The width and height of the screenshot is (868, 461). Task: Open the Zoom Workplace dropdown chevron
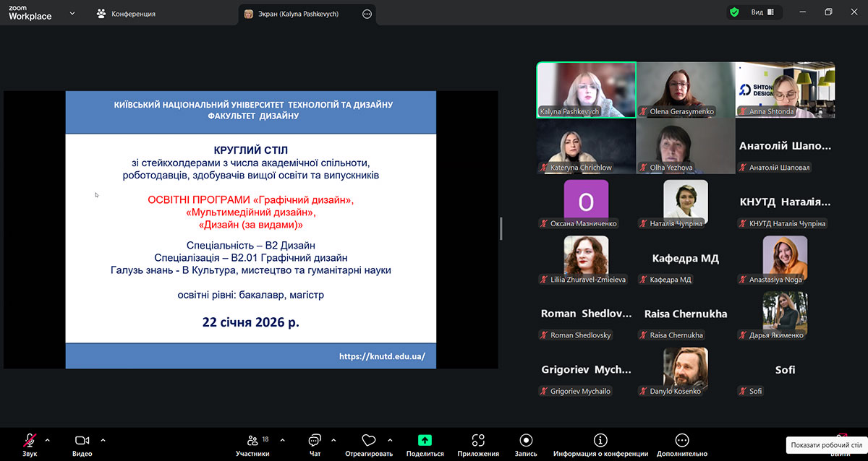tap(72, 13)
